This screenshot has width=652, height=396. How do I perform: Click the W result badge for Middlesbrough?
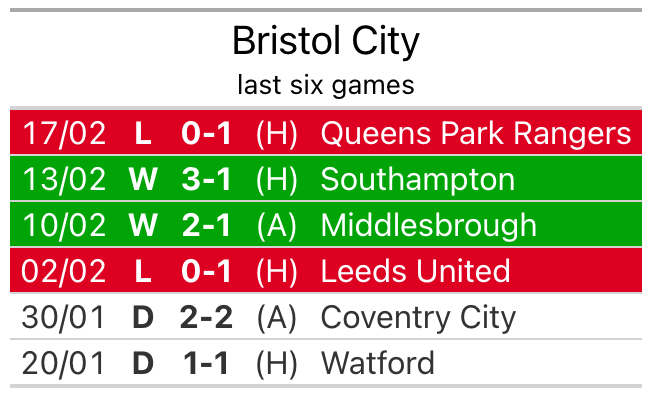point(143,225)
